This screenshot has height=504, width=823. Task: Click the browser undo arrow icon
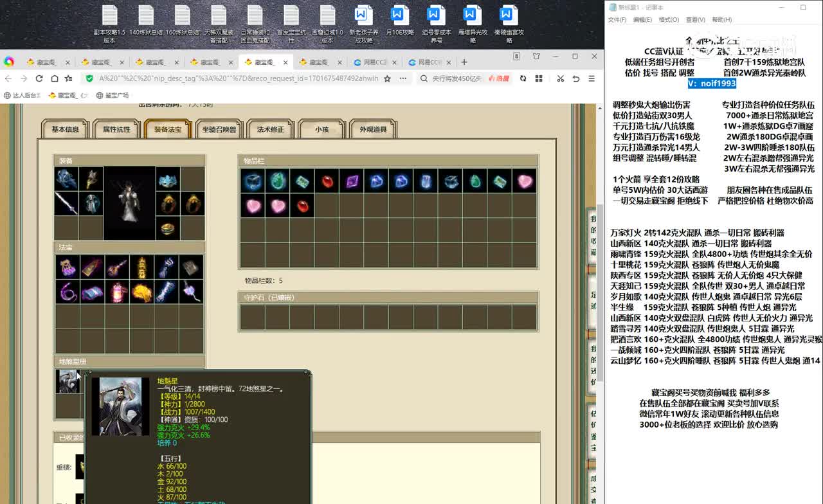click(576, 78)
